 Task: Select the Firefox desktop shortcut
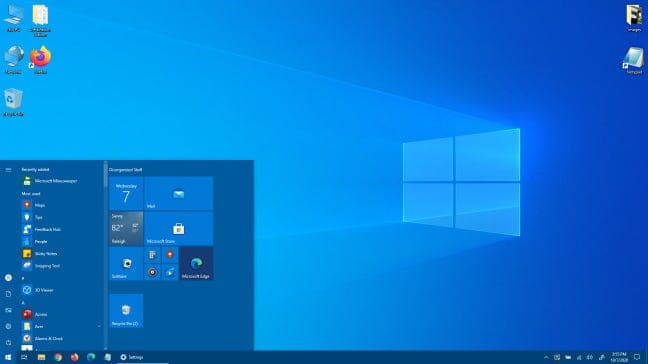(40, 60)
